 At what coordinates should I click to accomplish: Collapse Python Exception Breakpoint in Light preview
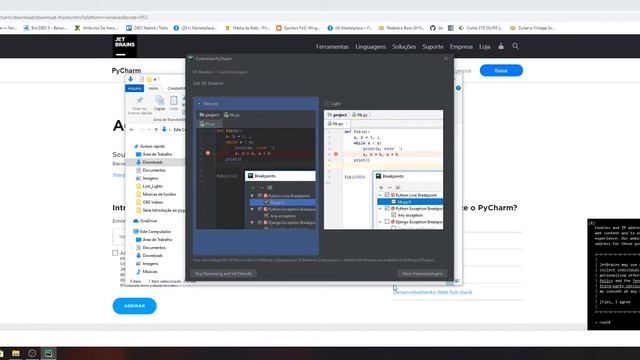(x=380, y=208)
